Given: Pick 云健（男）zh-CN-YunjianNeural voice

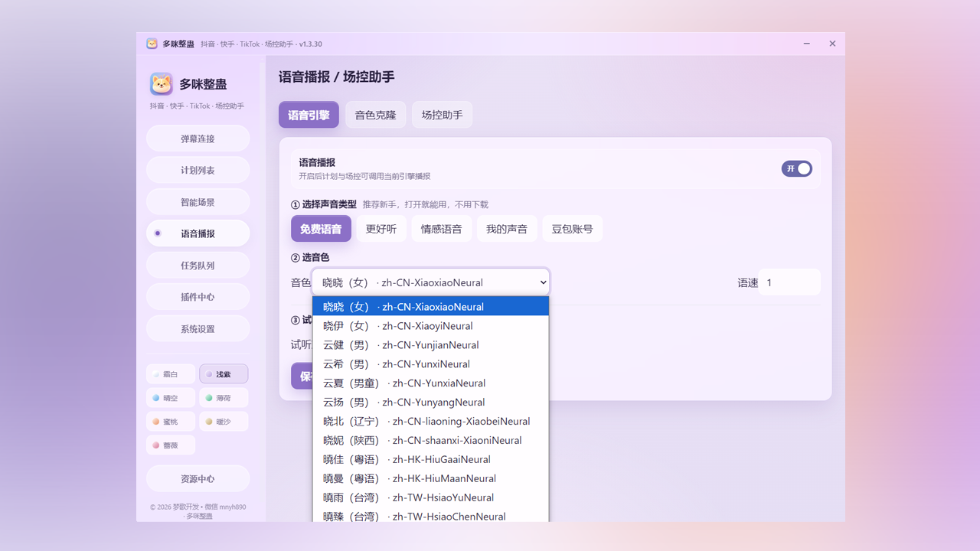Looking at the screenshot, I should [430, 345].
